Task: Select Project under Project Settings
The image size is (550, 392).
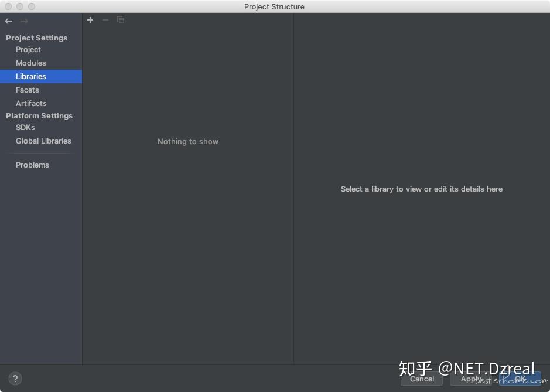Action: click(x=28, y=49)
